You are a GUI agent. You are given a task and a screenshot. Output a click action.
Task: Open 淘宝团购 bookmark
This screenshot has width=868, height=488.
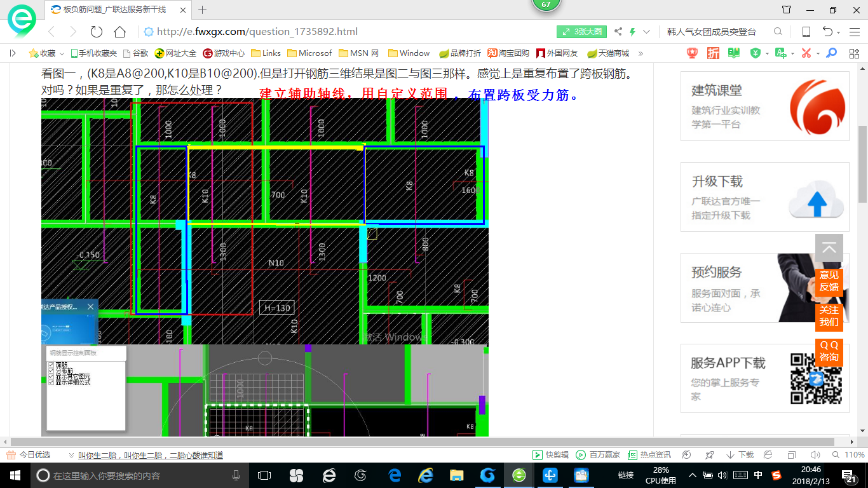[x=508, y=53]
